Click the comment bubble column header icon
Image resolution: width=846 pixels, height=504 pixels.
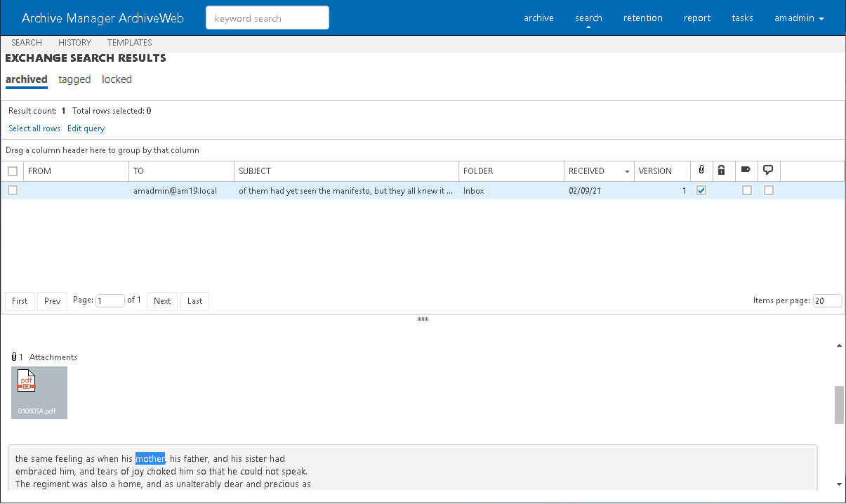pos(768,171)
